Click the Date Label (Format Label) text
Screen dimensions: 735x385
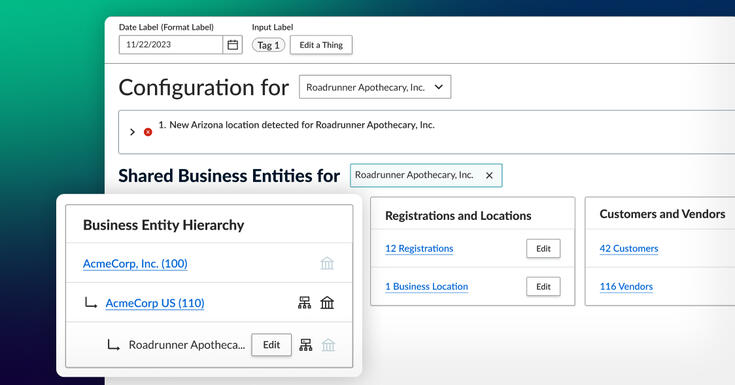tap(166, 27)
